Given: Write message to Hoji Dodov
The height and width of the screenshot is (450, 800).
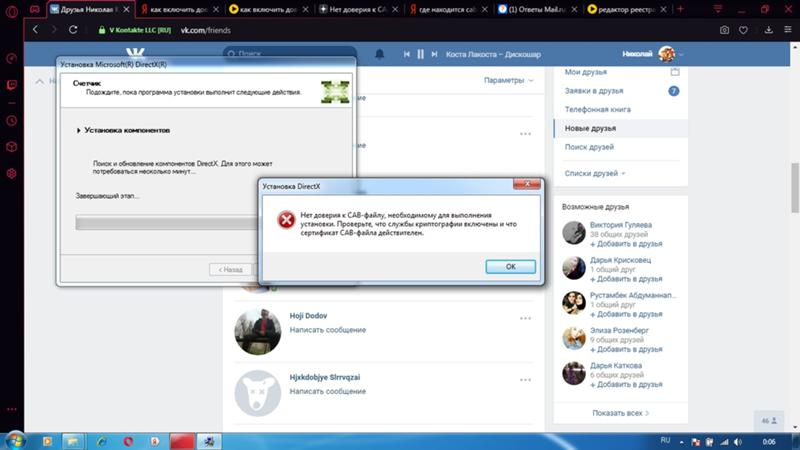Looking at the screenshot, I should tap(328, 330).
